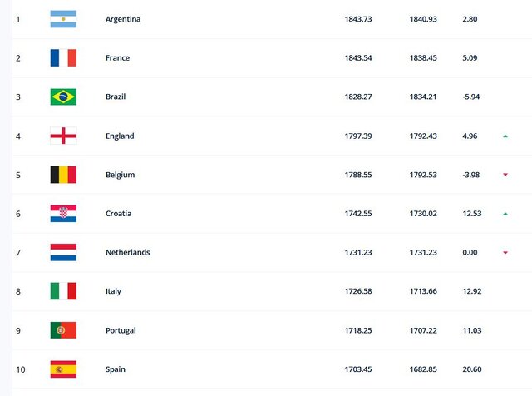
Task: Click the Croatia flag icon
Action: pyautogui.click(x=63, y=214)
